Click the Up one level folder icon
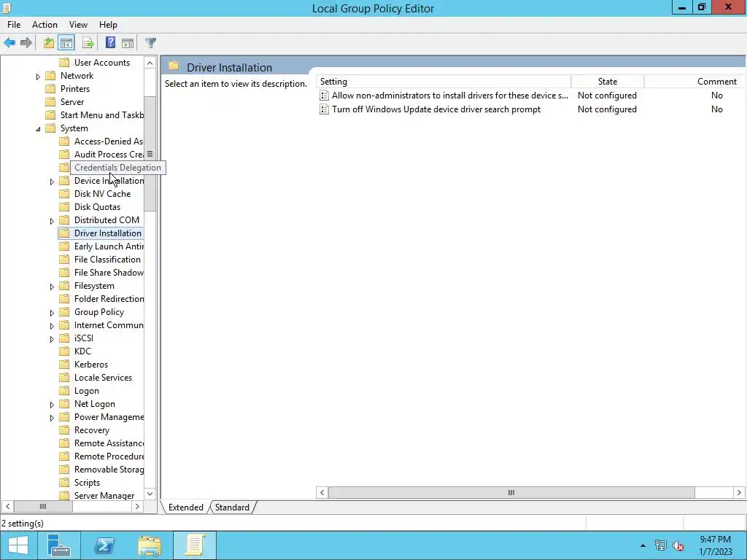Viewport: 747px width, 560px height. click(x=49, y=43)
